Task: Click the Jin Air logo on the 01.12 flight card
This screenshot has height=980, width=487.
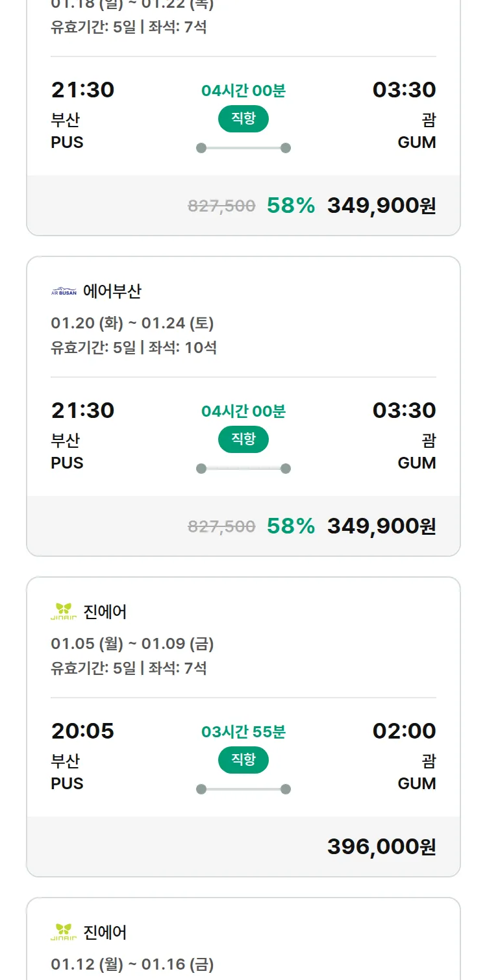Action: (x=64, y=932)
